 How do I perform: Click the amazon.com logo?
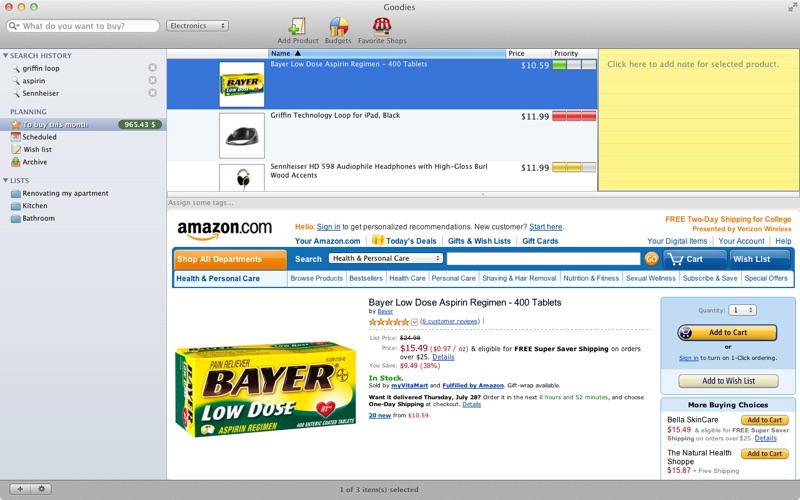(224, 229)
